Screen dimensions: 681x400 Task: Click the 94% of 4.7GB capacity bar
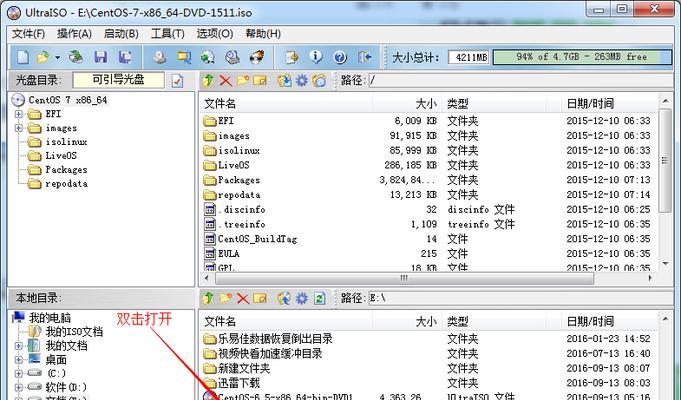[x=582, y=57]
